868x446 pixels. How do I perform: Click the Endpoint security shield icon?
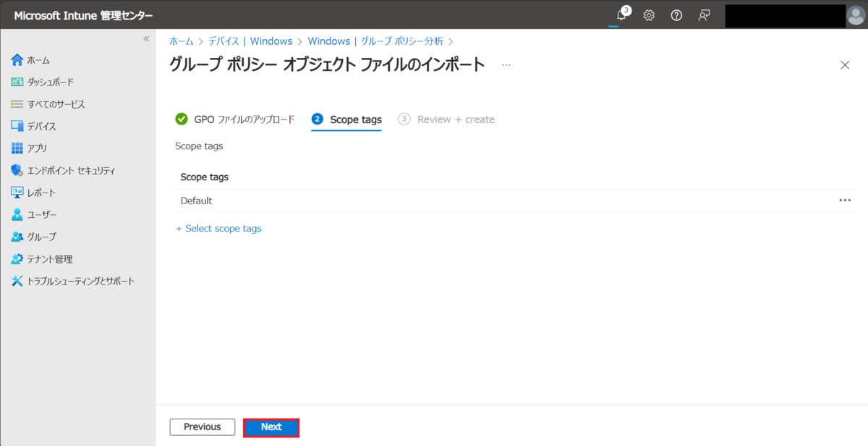tap(17, 171)
